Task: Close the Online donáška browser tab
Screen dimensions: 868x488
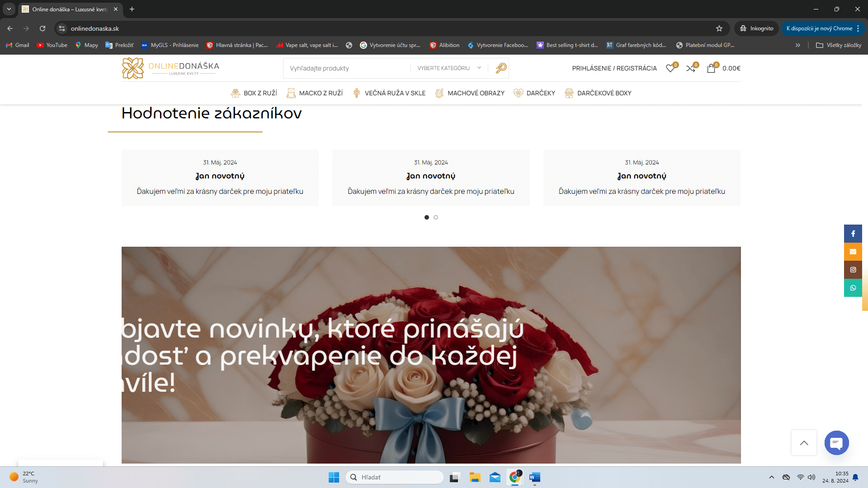Action: click(x=116, y=9)
